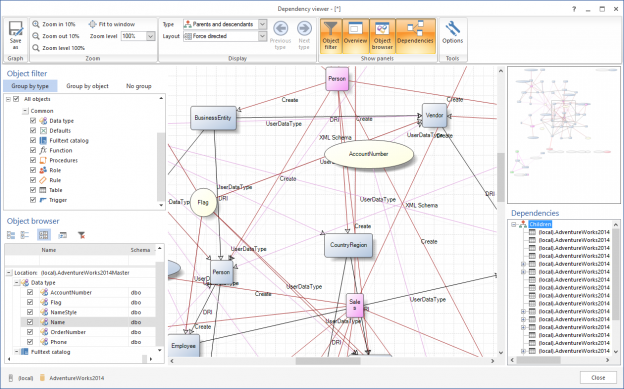Click the clear filter icon in Object browser

[x=81, y=235]
